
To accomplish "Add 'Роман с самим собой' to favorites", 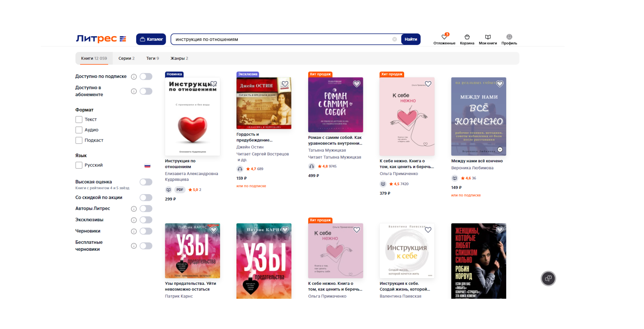I will [x=356, y=84].
